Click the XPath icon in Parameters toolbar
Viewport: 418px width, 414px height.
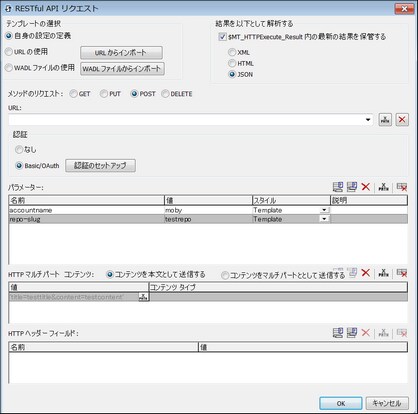(384, 187)
